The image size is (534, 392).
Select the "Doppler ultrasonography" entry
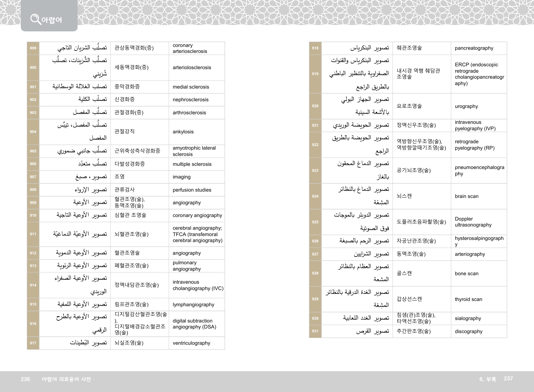[x=473, y=222]
